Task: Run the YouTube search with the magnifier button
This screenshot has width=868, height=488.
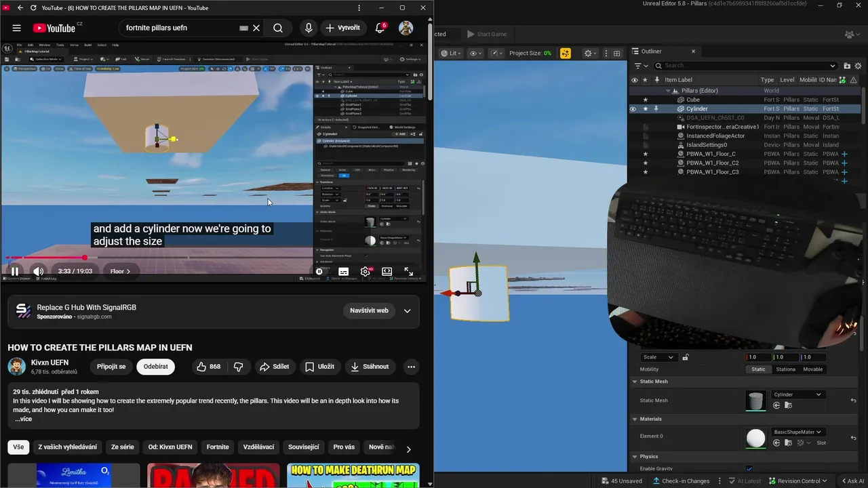Action: (x=278, y=28)
